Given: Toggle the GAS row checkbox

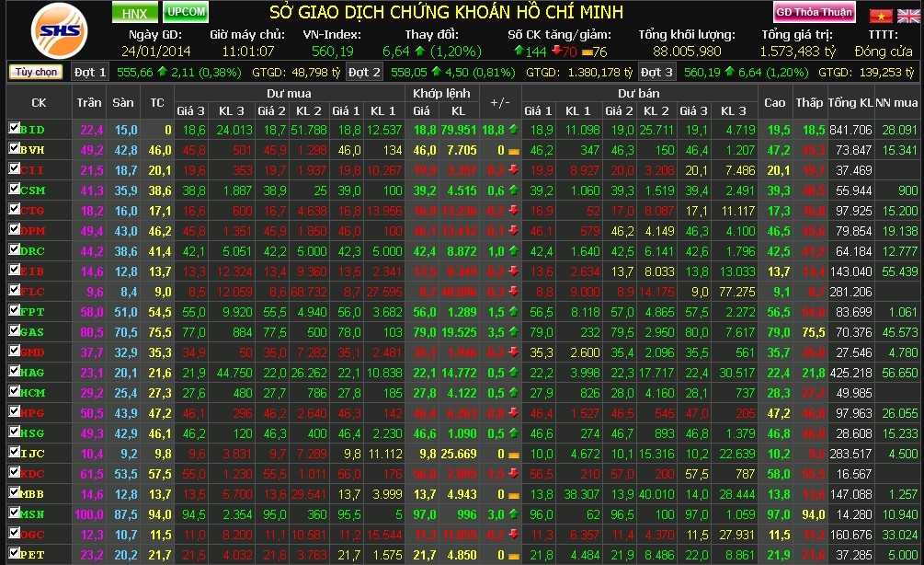Looking at the screenshot, I should [14, 331].
